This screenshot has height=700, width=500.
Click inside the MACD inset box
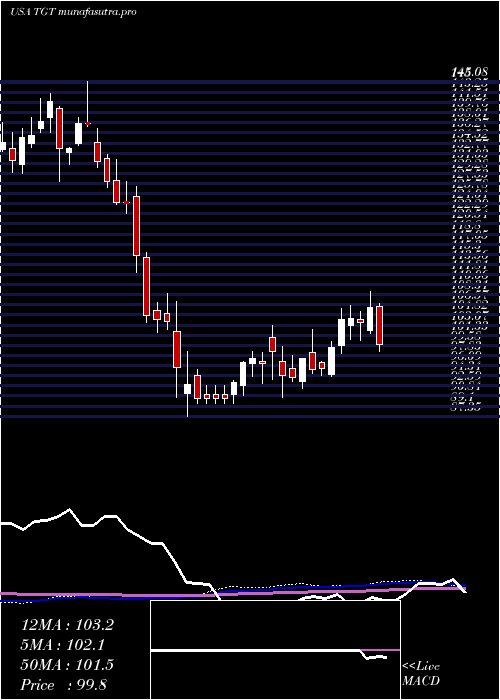click(x=275, y=650)
